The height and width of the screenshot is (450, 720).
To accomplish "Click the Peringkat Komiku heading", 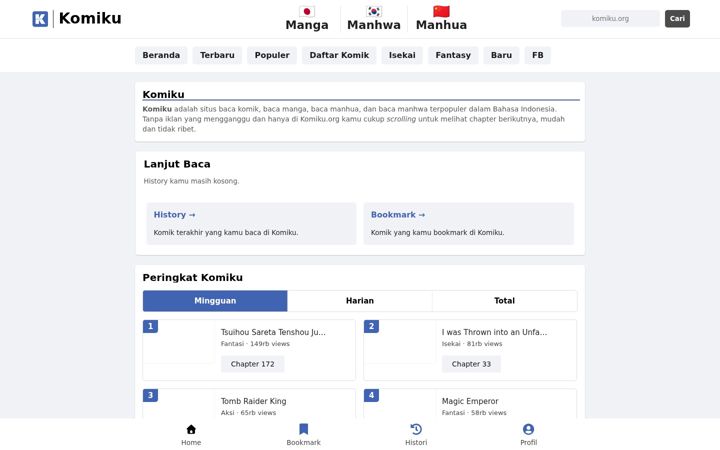I will (x=193, y=277).
